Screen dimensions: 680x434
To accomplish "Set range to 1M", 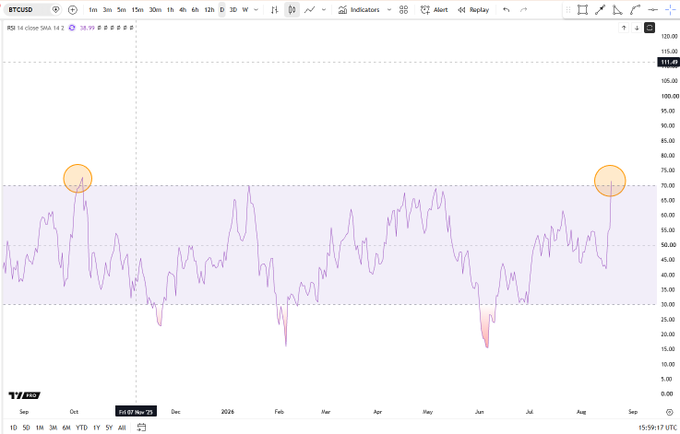I will (39, 427).
